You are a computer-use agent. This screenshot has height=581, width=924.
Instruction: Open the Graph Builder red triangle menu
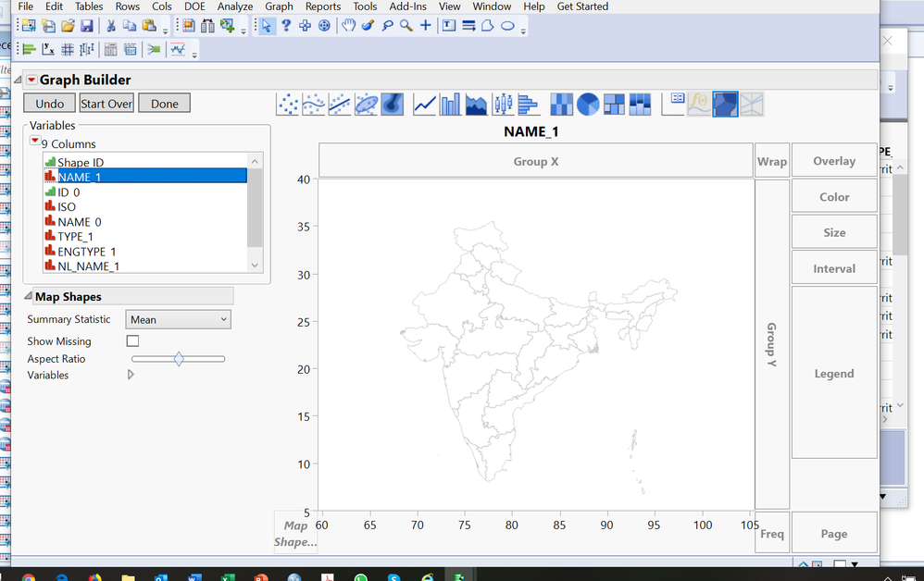click(31, 80)
